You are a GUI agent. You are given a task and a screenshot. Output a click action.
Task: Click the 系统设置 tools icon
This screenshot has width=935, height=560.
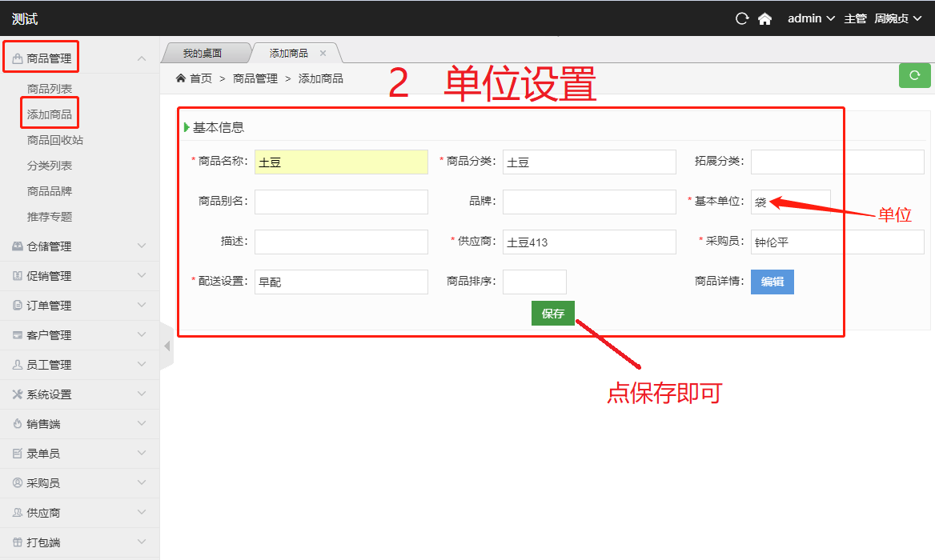pos(17,394)
